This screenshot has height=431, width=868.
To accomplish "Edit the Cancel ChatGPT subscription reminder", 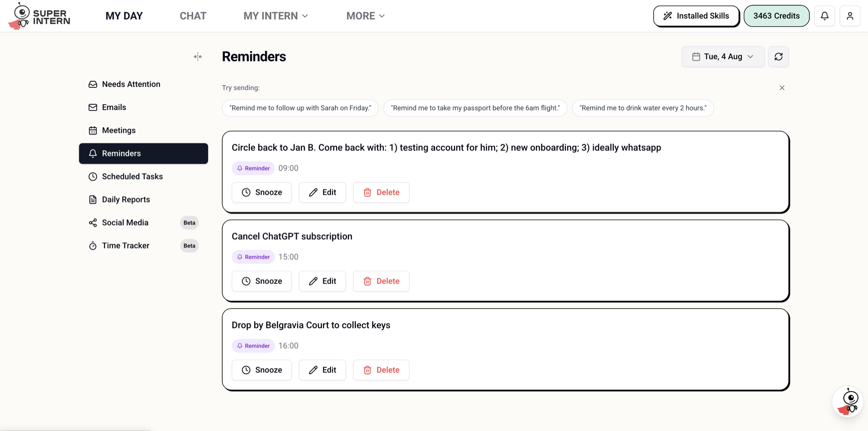I will [322, 281].
